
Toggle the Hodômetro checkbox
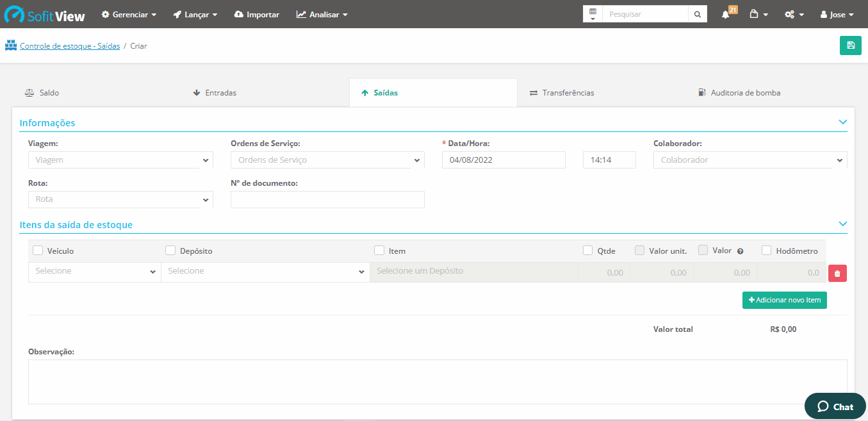coord(767,251)
